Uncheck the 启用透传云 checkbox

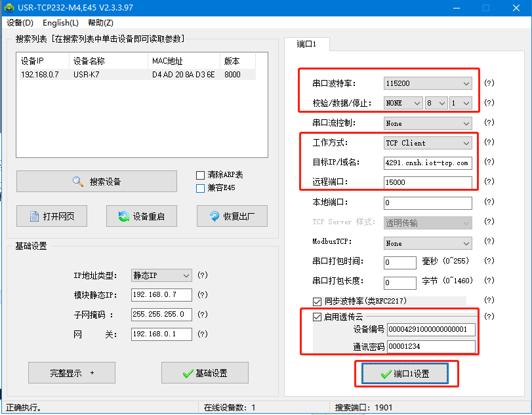pyautogui.click(x=317, y=317)
